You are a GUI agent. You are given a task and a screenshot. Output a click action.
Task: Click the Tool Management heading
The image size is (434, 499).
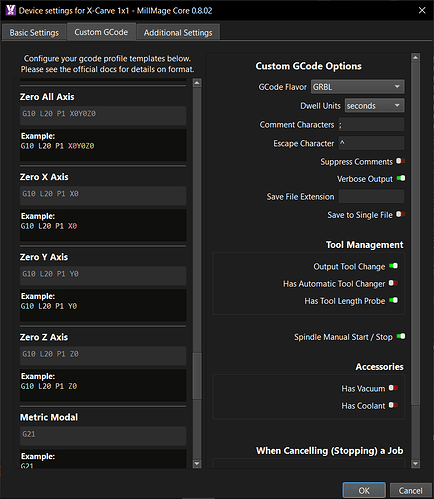pos(364,245)
